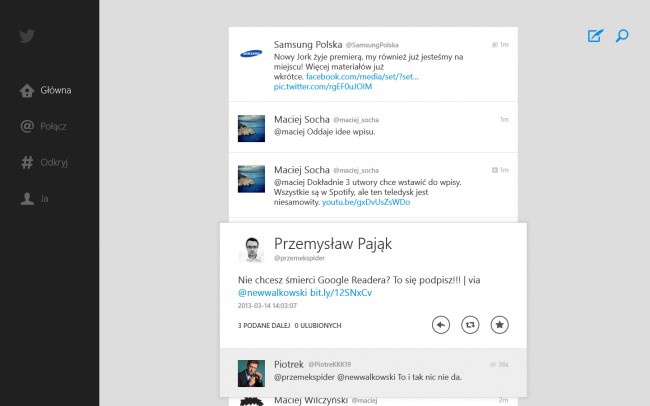Open pic.twitter.com/rgEF0uJOIM link
Viewport: 650px width, 406px height.
coord(323,87)
